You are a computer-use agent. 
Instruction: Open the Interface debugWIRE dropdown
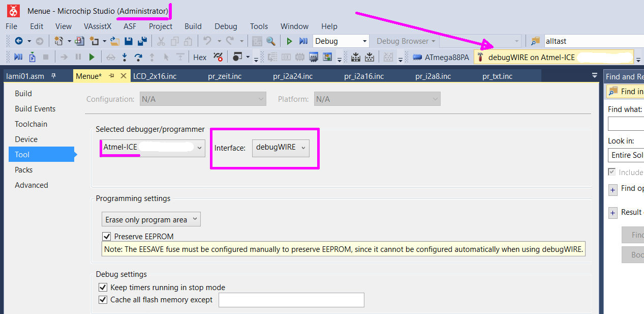point(281,148)
